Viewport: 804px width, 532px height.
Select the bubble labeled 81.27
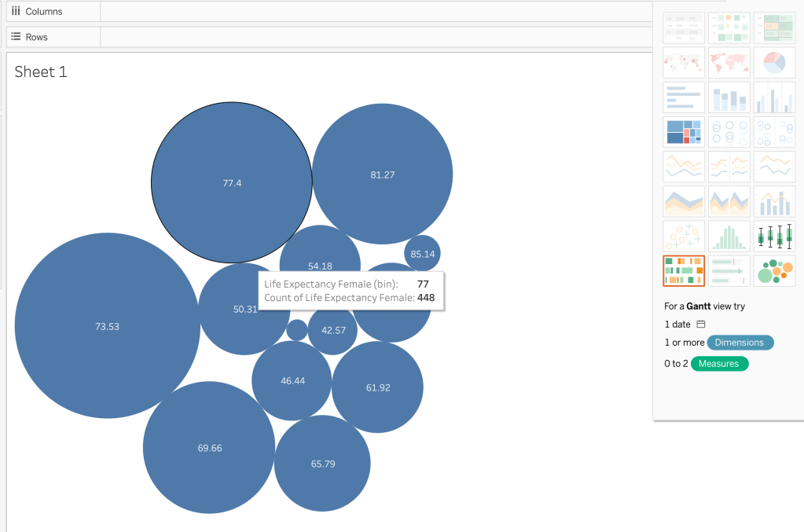383,174
